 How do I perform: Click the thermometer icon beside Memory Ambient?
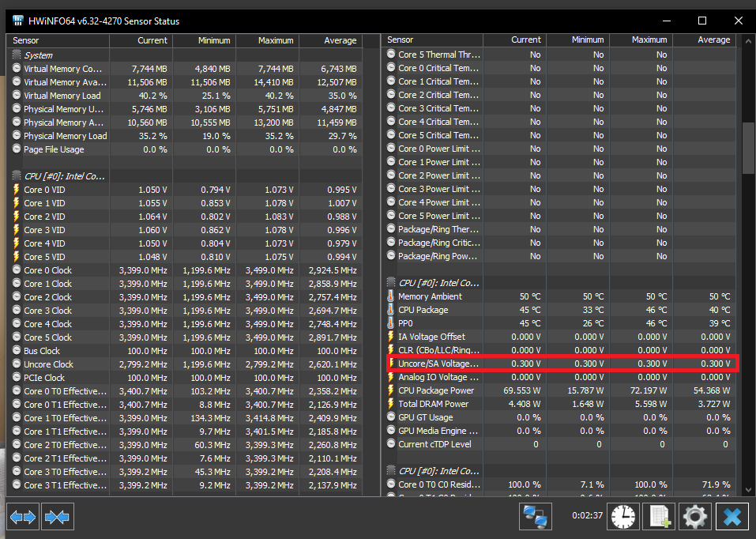coord(390,296)
